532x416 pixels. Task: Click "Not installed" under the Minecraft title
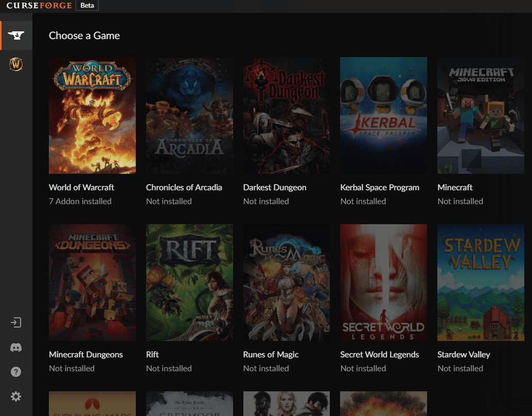(460, 202)
